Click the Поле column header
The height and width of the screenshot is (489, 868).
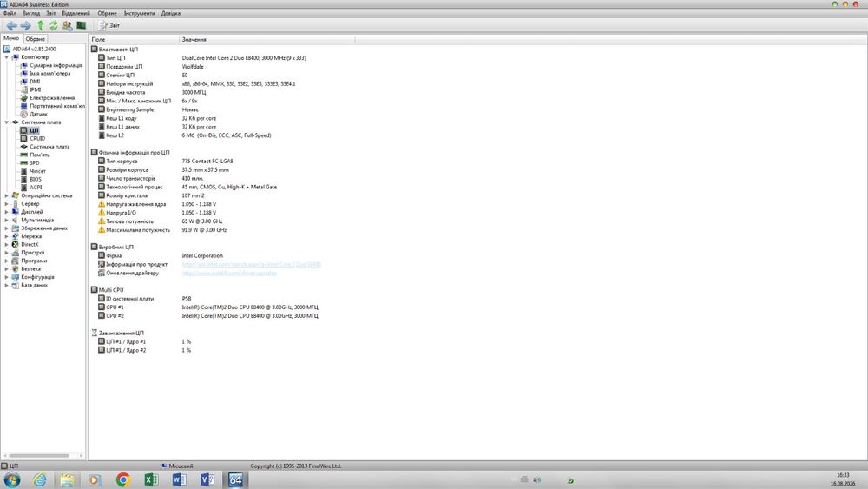[x=134, y=39]
